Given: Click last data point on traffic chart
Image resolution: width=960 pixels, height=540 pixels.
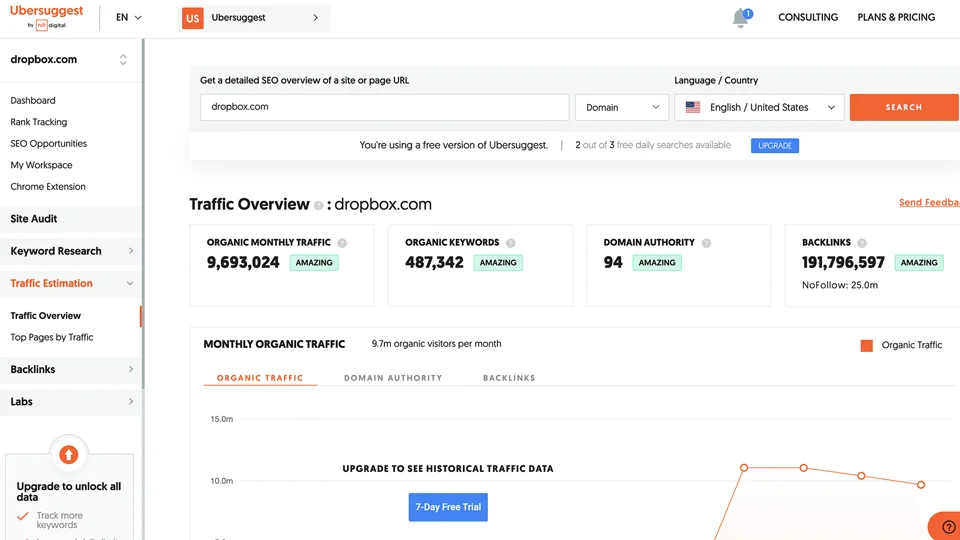Looking at the screenshot, I should coord(921,485).
